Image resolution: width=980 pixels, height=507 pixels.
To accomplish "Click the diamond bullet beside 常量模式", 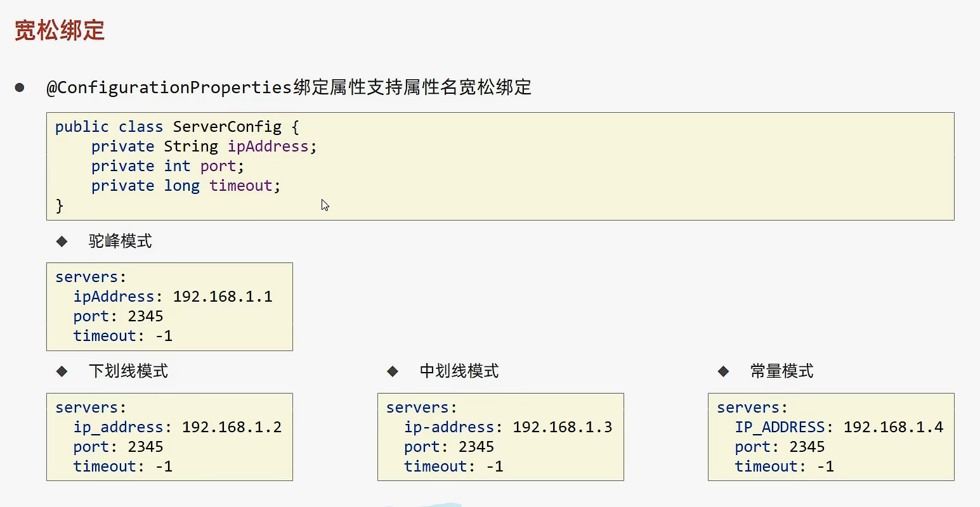I will [x=723, y=371].
